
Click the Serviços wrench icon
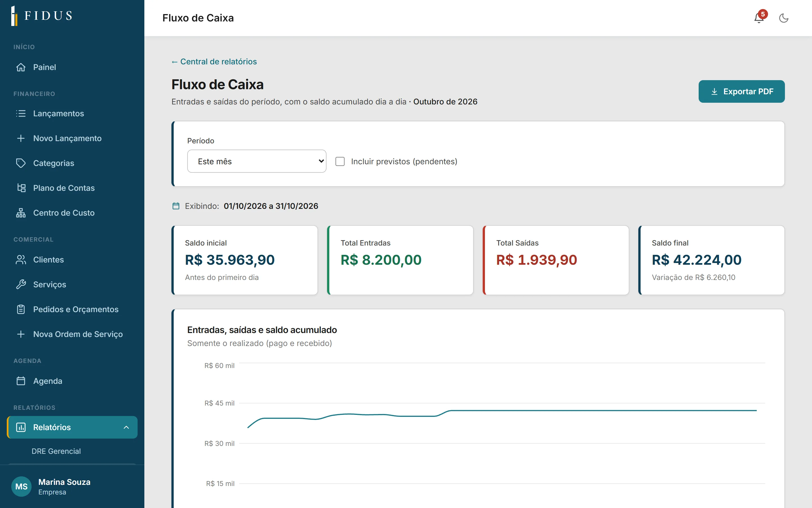[x=21, y=284]
